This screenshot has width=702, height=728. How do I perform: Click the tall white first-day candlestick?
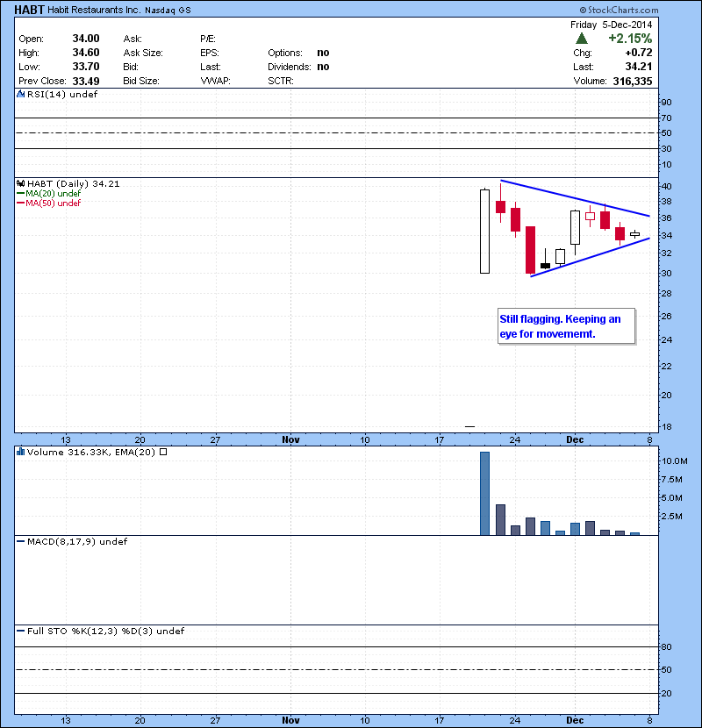(x=484, y=232)
